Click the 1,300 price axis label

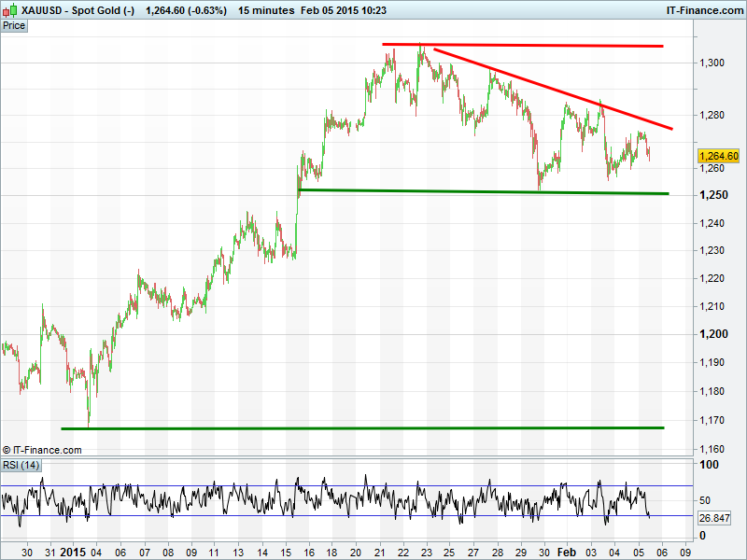[712, 63]
